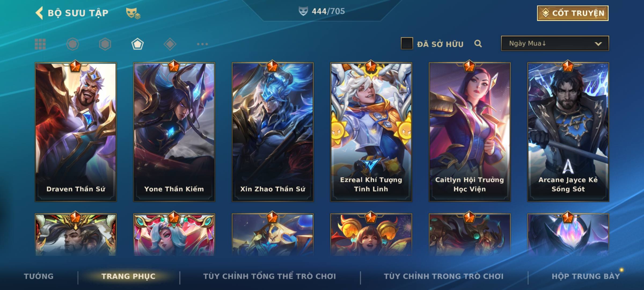
Task: Open the Draven Thần Sứ skin card
Action: pyautogui.click(x=76, y=132)
